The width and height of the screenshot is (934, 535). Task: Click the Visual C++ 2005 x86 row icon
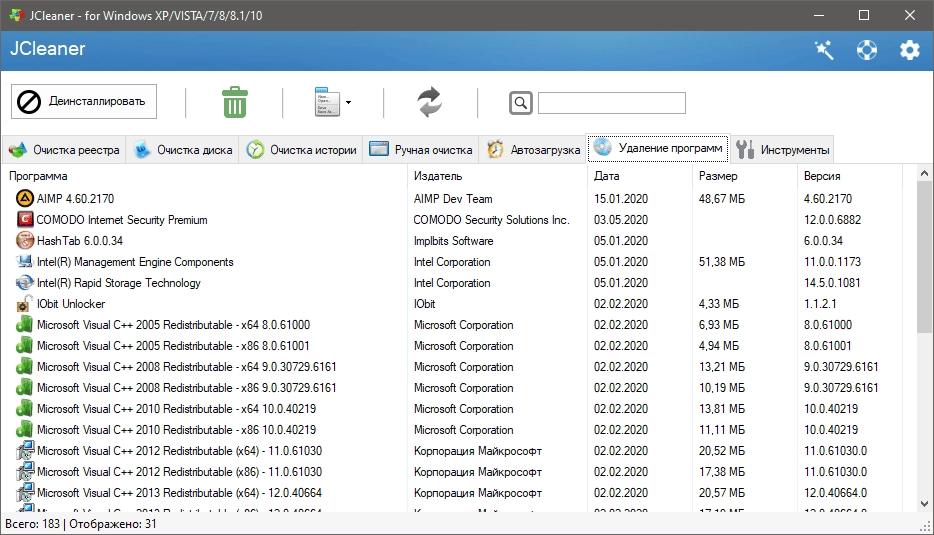tap(24, 346)
